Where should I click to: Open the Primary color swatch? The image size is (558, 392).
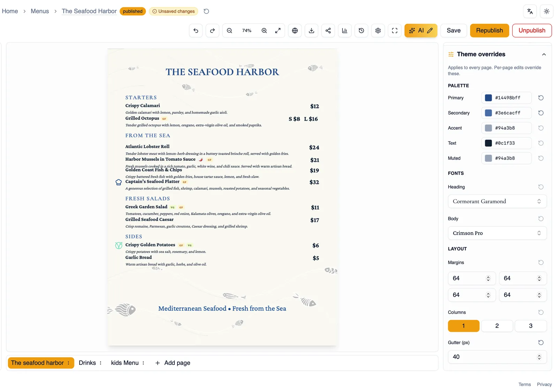tap(489, 98)
